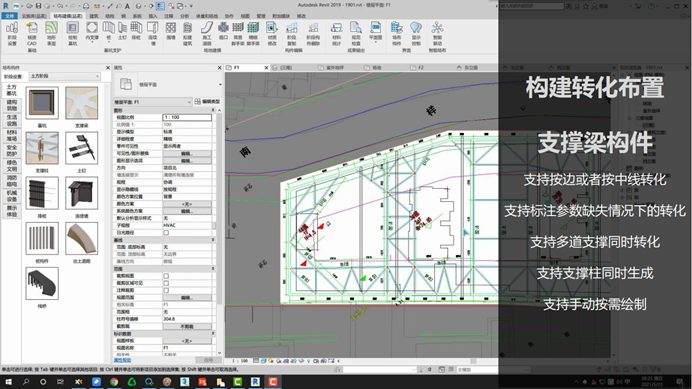This screenshot has height=389, width=692.
Task: Click the 视图比例 1:100 input field
Action: point(187,117)
